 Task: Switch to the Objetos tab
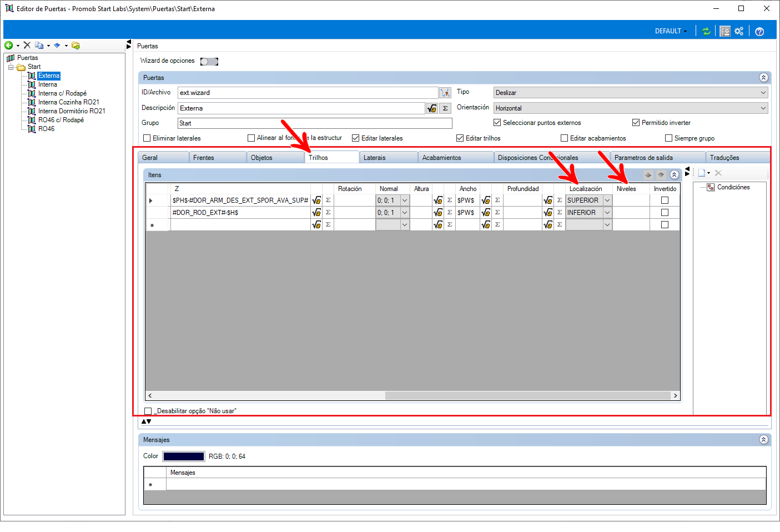(x=275, y=158)
